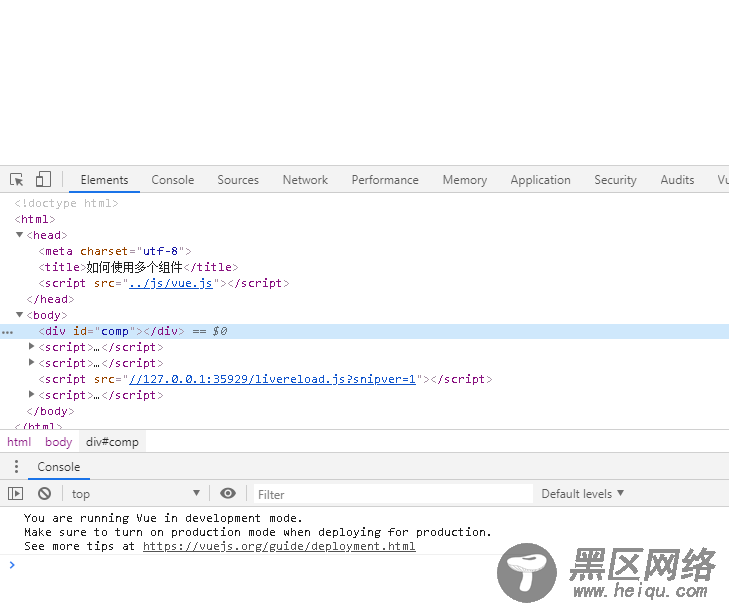The height and width of the screenshot is (608, 729).
Task: Click div#comp in the breadcrumb bar
Action: pyautogui.click(x=112, y=442)
